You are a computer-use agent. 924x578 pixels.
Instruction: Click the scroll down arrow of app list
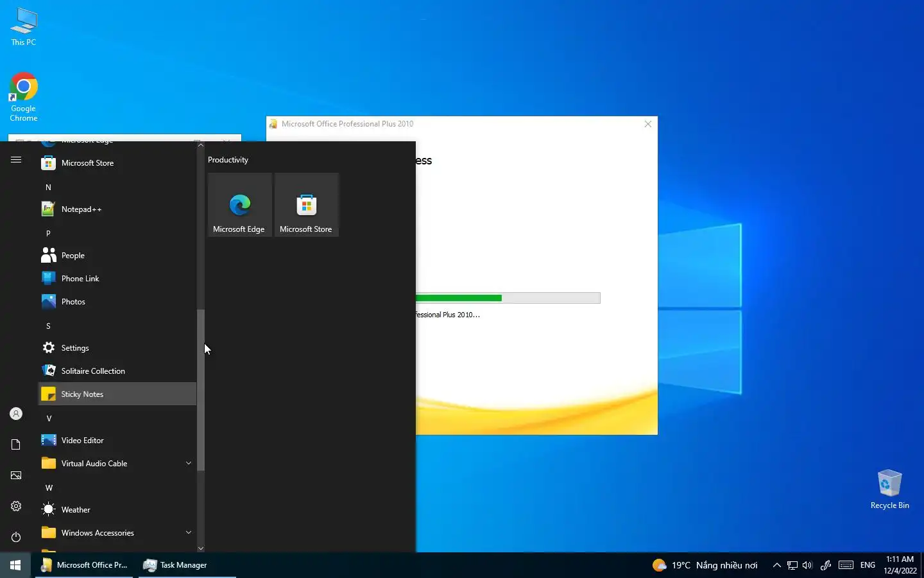coord(201,548)
